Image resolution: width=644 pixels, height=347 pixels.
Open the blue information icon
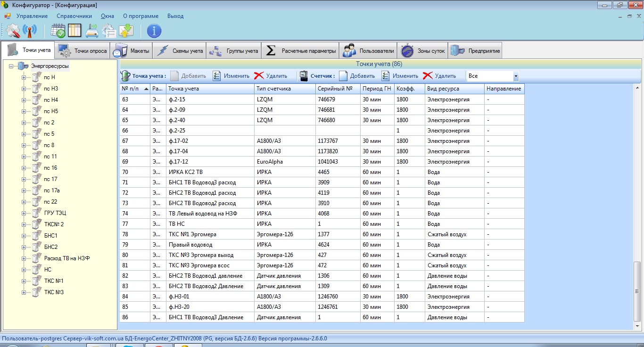coord(154,31)
